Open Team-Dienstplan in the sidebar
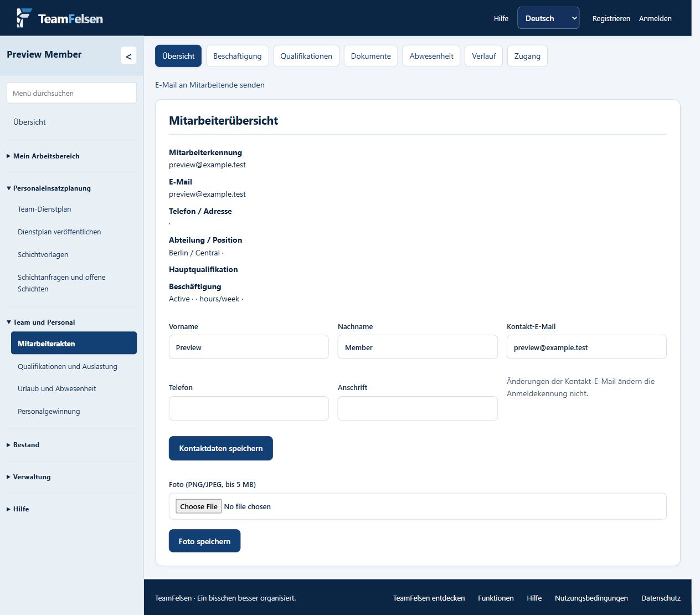This screenshot has height=615, width=700. [x=44, y=209]
